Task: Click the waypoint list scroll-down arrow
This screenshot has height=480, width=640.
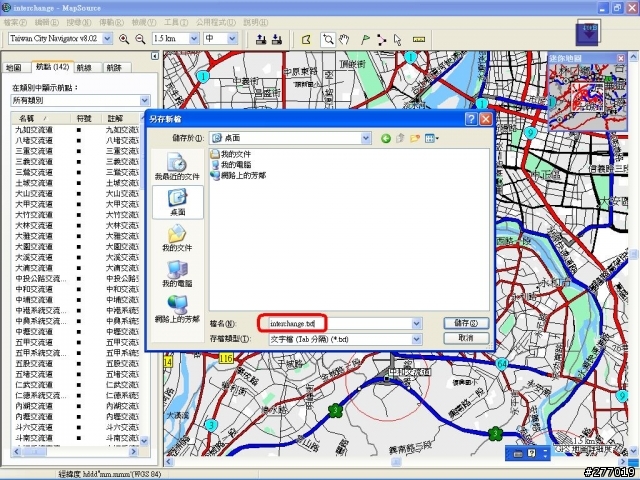Action: click(x=144, y=441)
